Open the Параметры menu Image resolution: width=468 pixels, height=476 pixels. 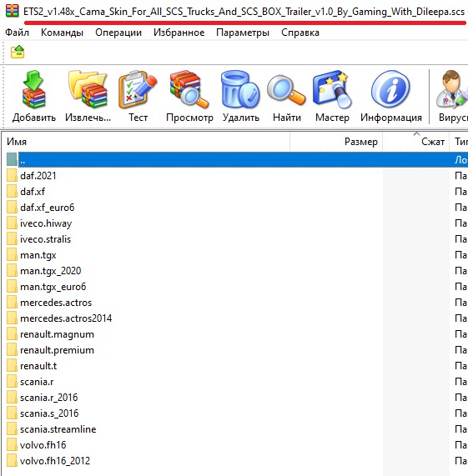(243, 33)
